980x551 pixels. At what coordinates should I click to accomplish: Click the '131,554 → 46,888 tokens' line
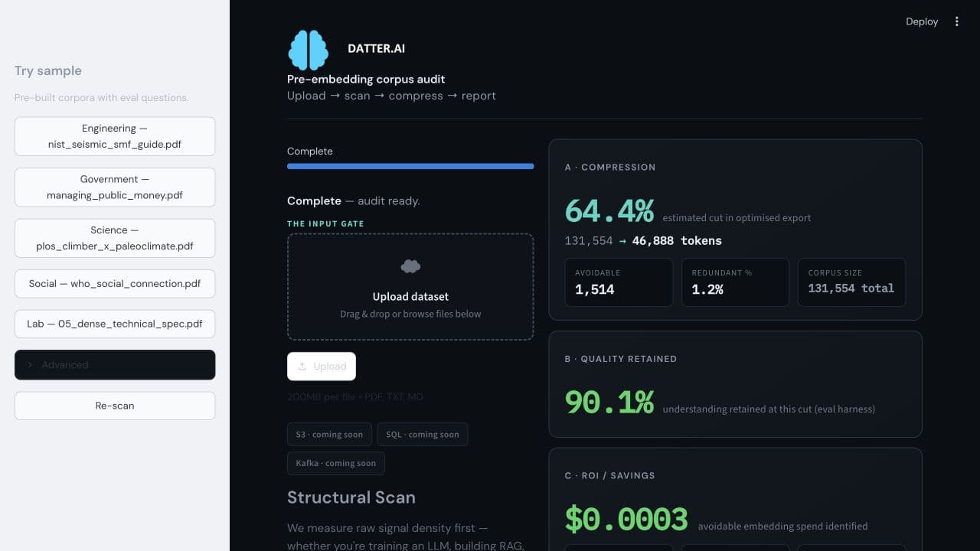pyautogui.click(x=643, y=240)
